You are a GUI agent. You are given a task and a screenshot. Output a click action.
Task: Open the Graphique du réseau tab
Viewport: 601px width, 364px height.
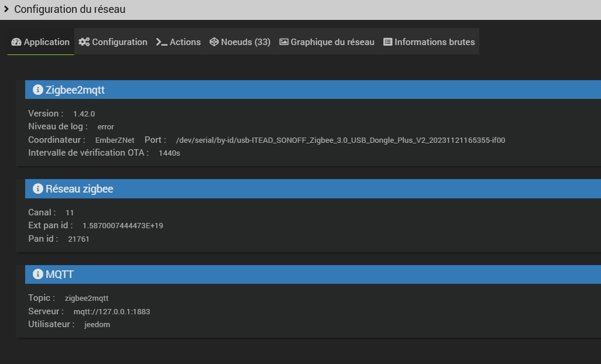coord(327,42)
